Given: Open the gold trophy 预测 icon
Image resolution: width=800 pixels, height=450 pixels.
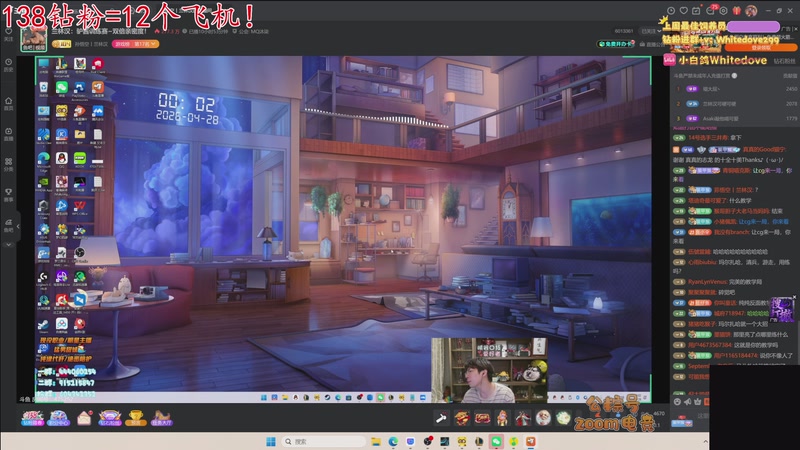Looking at the screenshot, I should click(136, 418).
